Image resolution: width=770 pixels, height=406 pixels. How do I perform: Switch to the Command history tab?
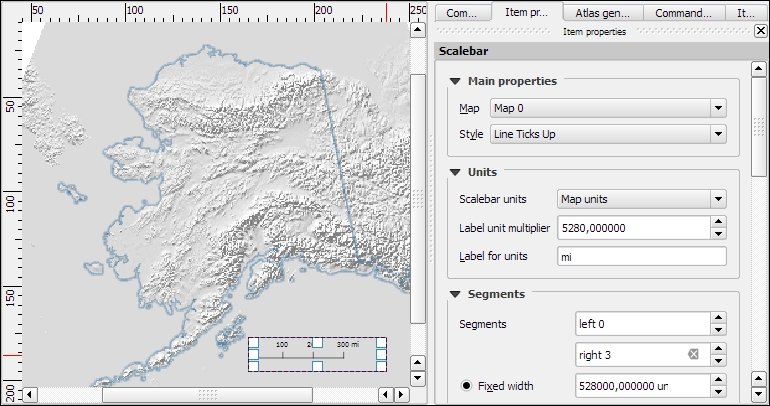click(x=684, y=13)
